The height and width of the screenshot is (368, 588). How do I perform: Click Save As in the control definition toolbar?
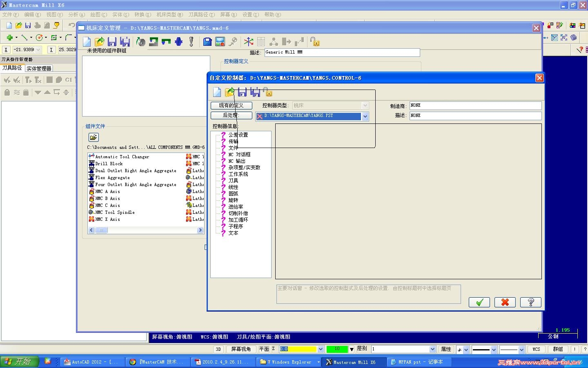(x=255, y=92)
